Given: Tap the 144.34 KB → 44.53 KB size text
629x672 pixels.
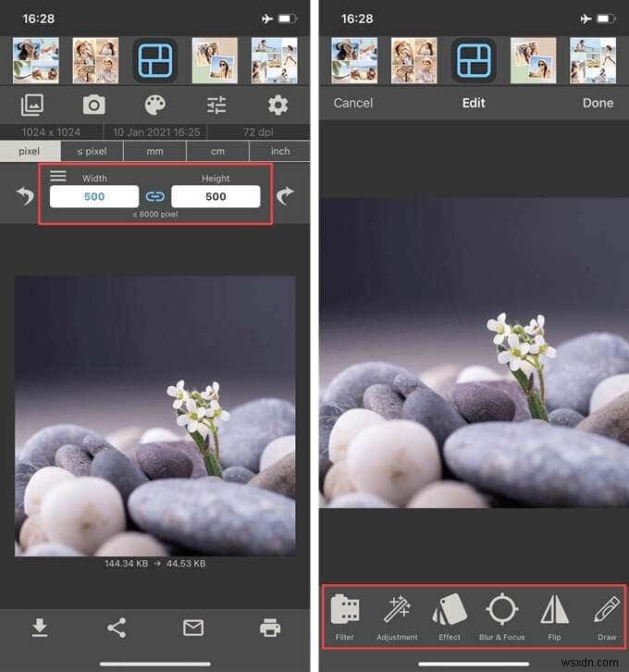Looking at the screenshot, I should (155, 563).
